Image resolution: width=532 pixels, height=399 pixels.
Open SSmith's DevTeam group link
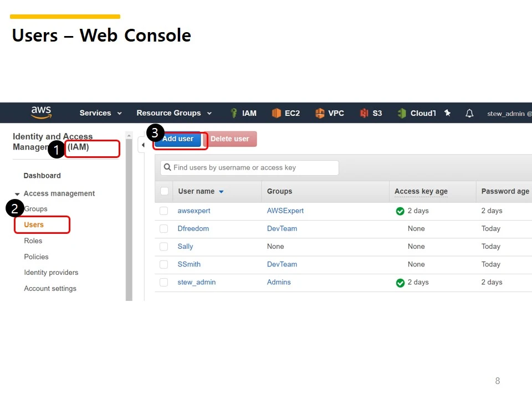(x=282, y=264)
